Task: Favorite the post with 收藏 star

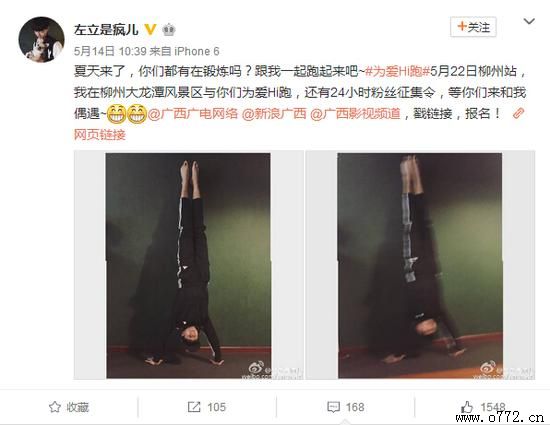Action: point(69,407)
